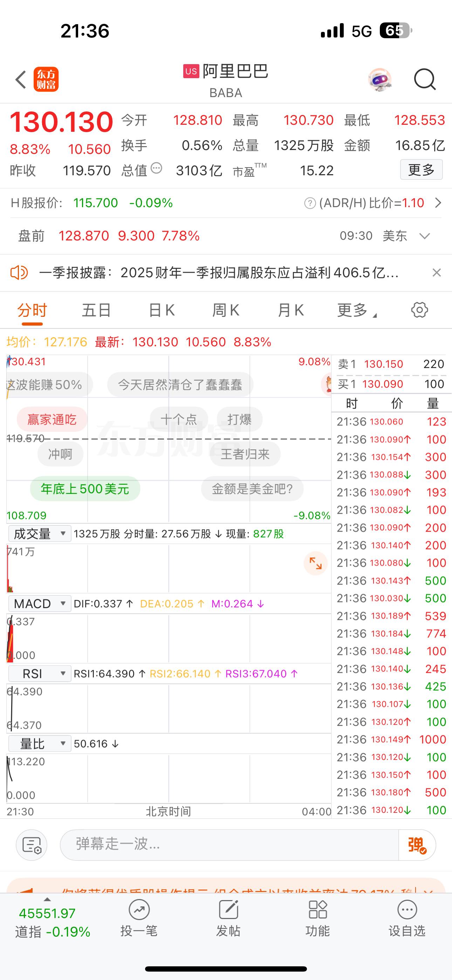Viewport: 452px width, 980px height.
Task: Click the 更多 quote details button
Action: point(421,170)
